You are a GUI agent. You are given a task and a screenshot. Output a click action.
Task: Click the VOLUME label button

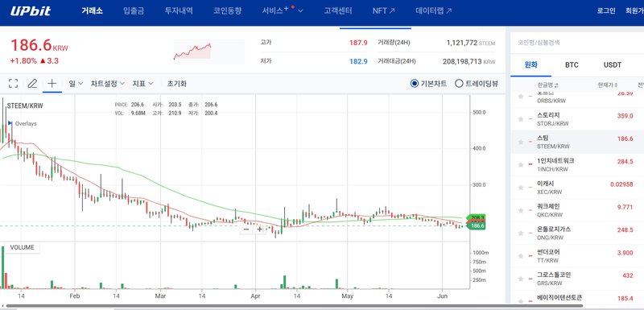point(23,247)
